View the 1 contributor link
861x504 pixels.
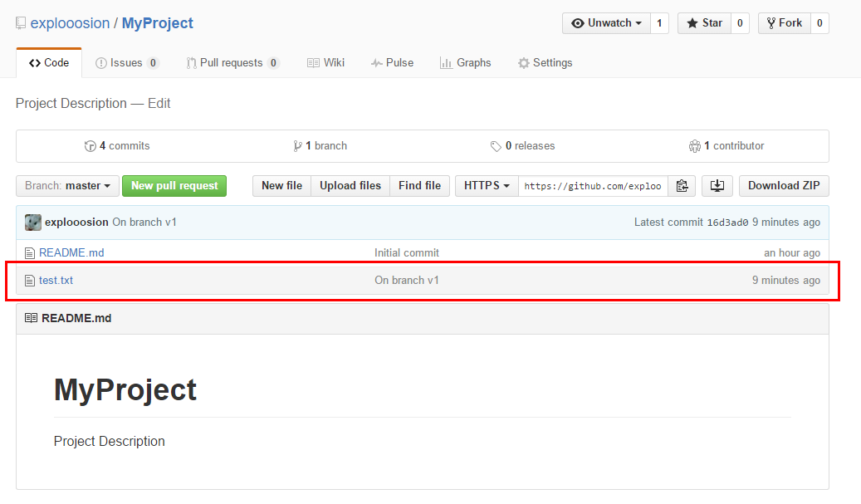[726, 146]
